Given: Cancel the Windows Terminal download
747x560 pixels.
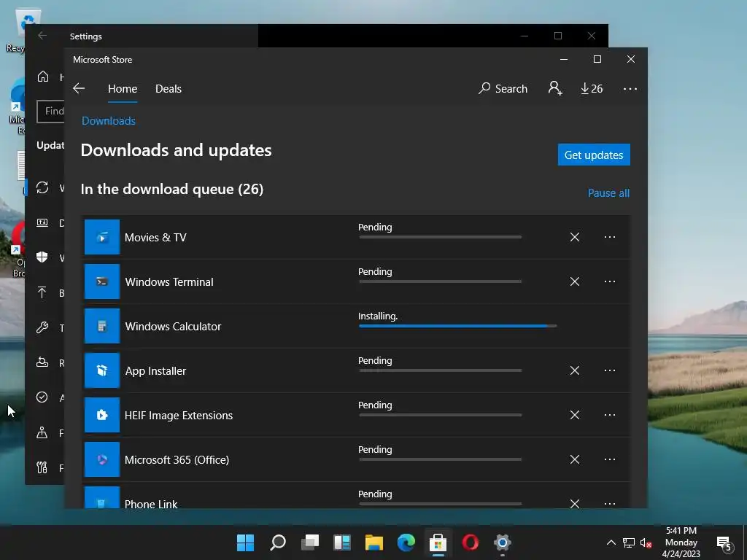Looking at the screenshot, I should coord(575,281).
